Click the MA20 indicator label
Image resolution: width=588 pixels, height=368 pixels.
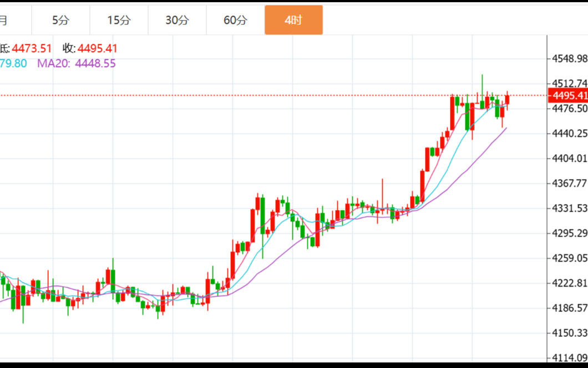point(53,63)
